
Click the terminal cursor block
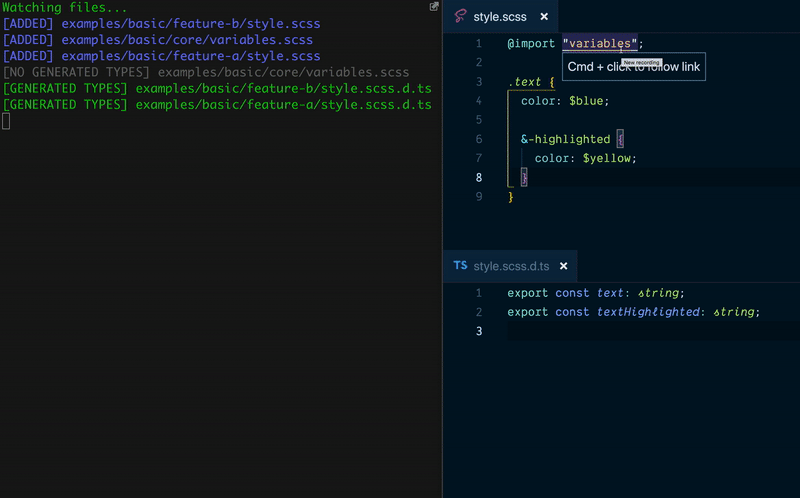point(6,121)
